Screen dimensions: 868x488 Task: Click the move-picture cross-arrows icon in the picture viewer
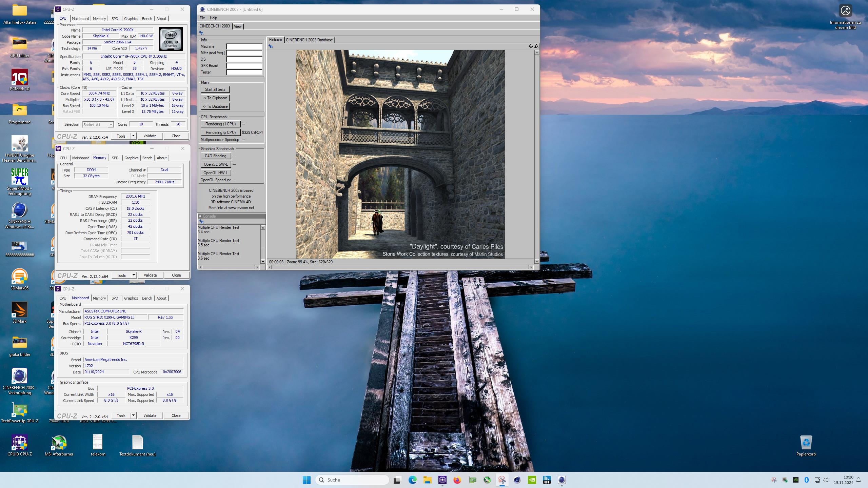point(531,46)
